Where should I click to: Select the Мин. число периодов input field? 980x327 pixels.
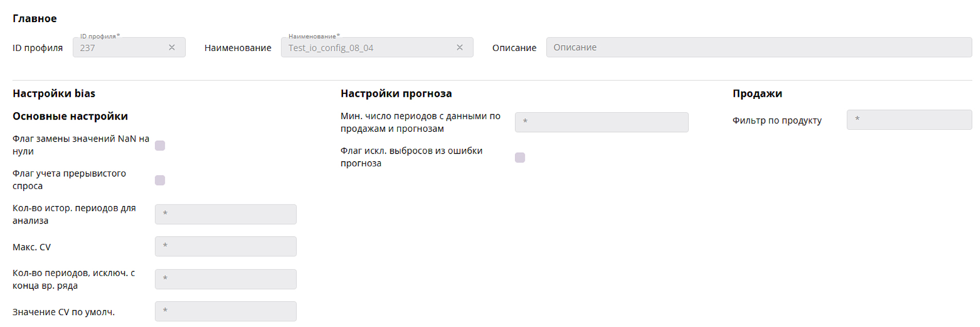coord(601,123)
